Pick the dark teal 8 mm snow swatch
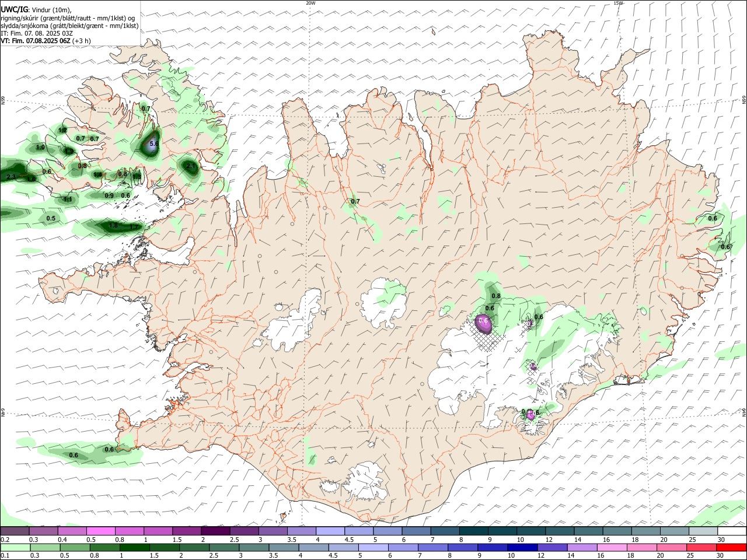 click(x=474, y=531)
